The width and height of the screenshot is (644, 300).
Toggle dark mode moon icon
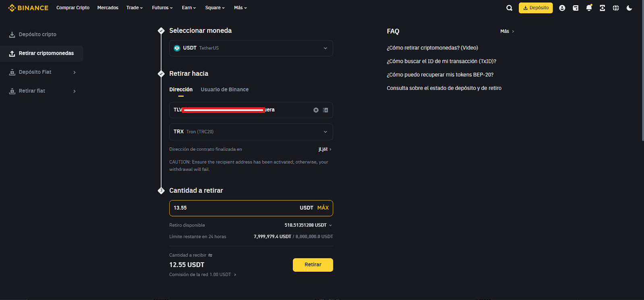pyautogui.click(x=629, y=8)
